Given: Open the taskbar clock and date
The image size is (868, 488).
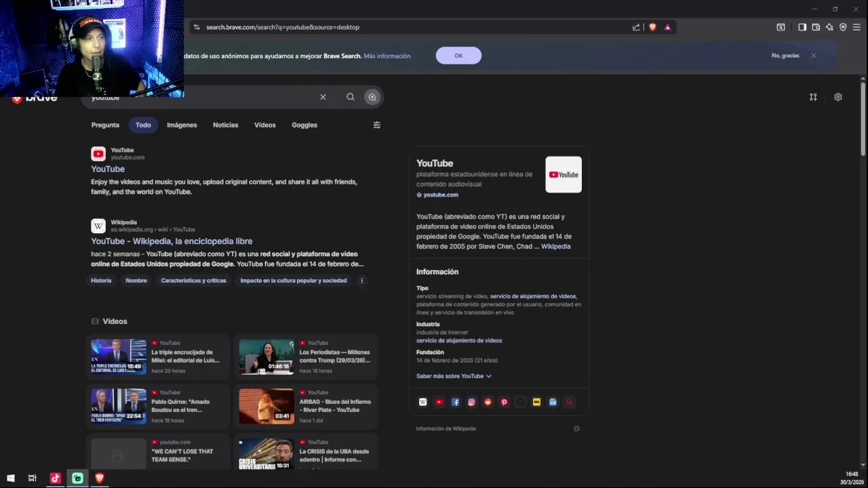Looking at the screenshot, I should point(852,478).
